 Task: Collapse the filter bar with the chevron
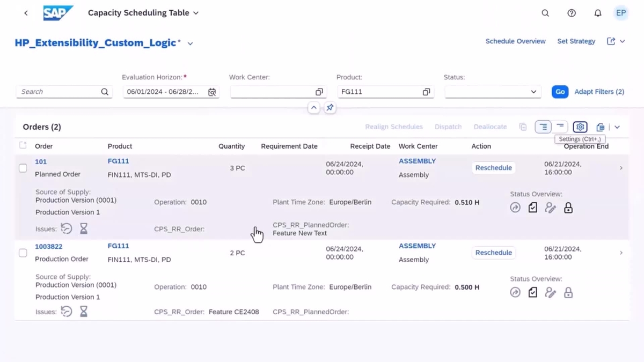click(x=314, y=107)
